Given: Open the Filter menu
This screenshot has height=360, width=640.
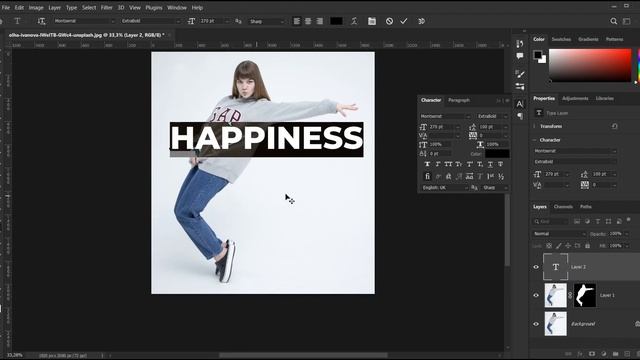Looking at the screenshot, I should click(x=107, y=7).
